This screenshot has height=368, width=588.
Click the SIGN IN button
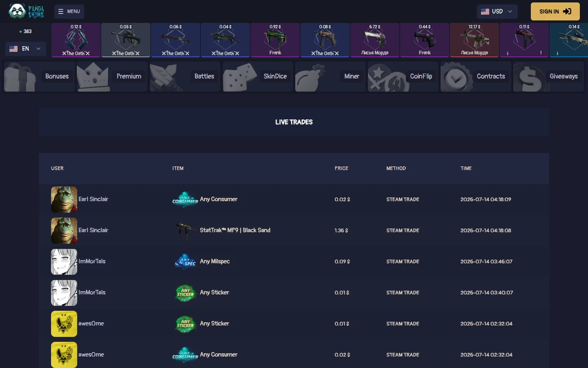pos(555,11)
